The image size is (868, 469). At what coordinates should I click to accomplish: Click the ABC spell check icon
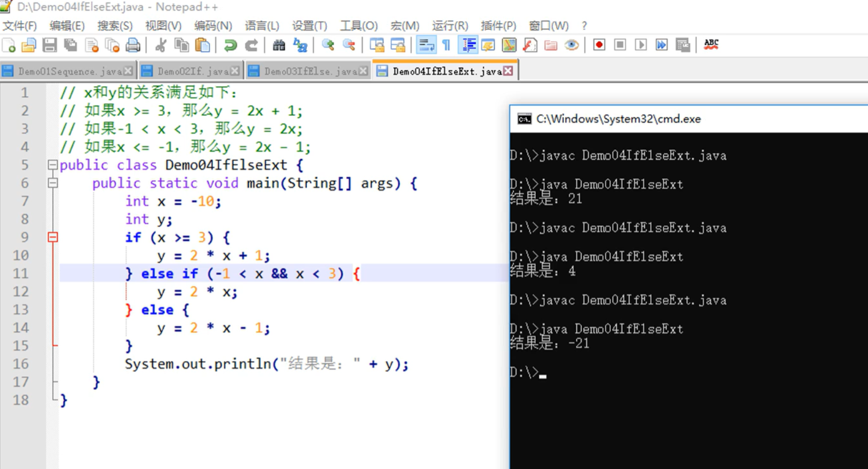coord(711,45)
